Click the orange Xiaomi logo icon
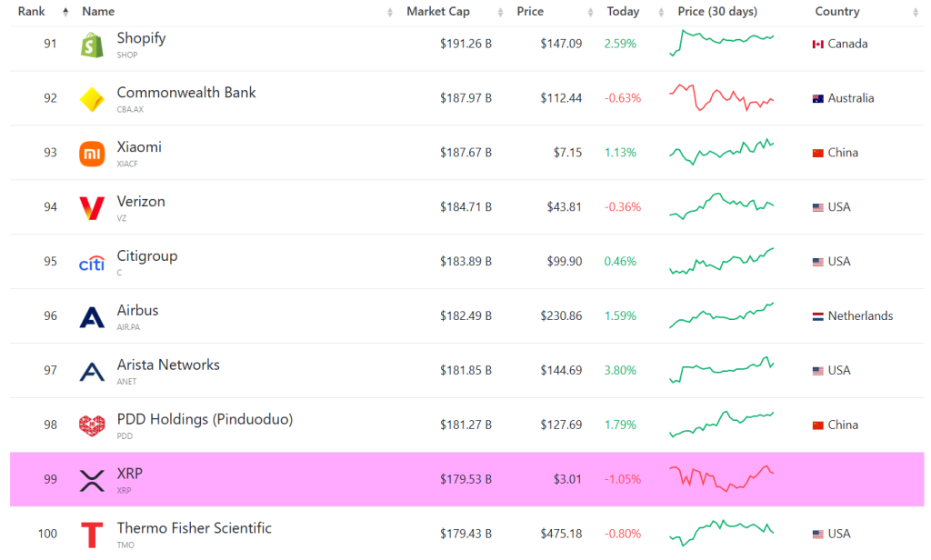The width and height of the screenshot is (931, 560). click(x=92, y=154)
